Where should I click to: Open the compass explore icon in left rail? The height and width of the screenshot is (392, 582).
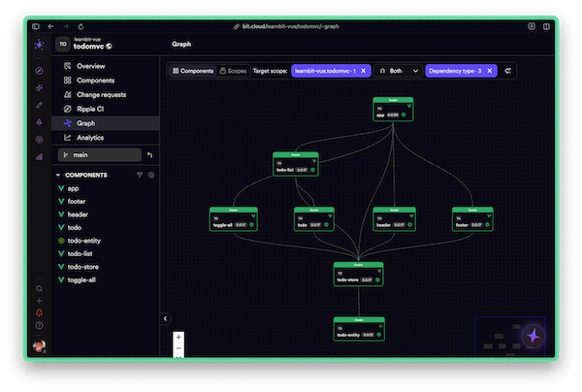(x=39, y=71)
